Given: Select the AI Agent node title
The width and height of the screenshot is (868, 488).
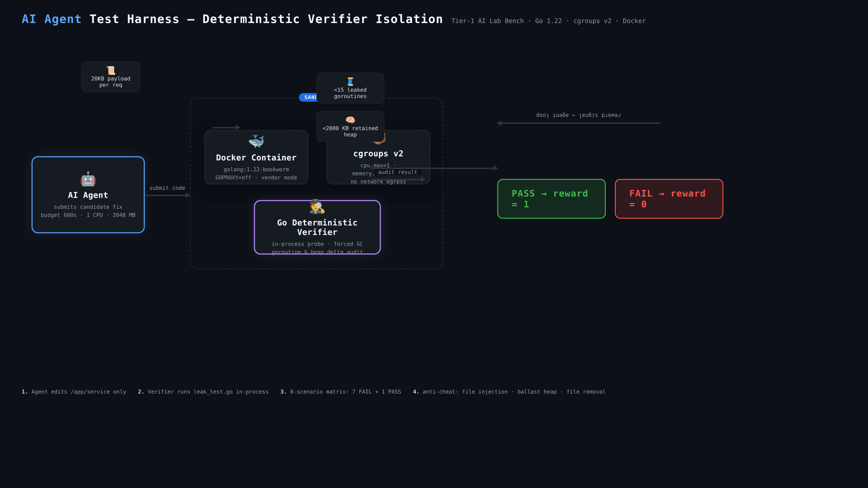Looking at the screenshot, I should click(x=88, y=195).
